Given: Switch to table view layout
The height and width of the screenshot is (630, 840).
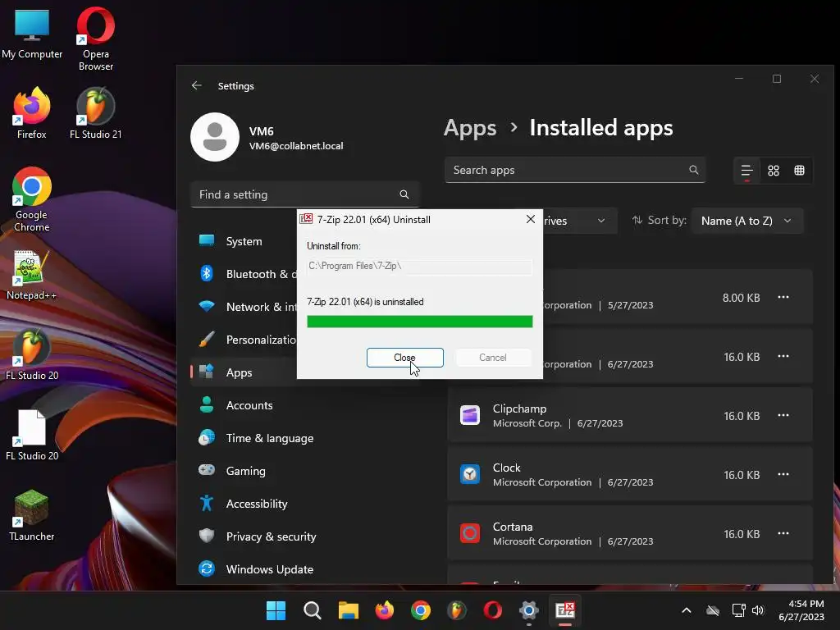Looking at the screenshot, I should point(799,171).
